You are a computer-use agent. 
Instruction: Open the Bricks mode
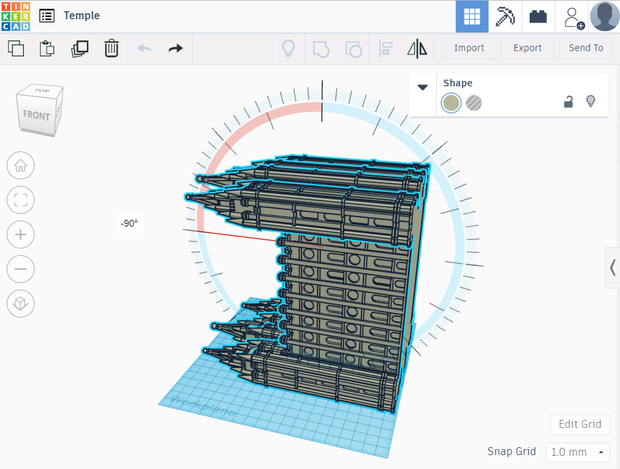538,17
